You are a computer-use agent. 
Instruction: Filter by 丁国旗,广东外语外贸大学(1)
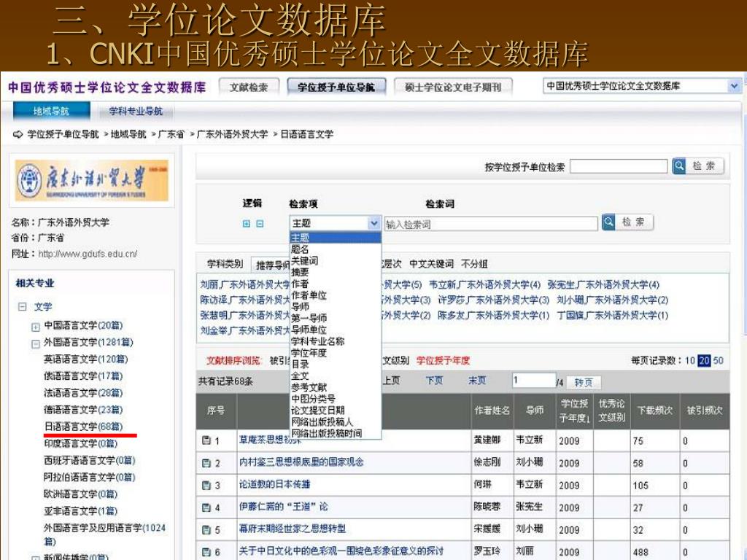click(612, 315)
